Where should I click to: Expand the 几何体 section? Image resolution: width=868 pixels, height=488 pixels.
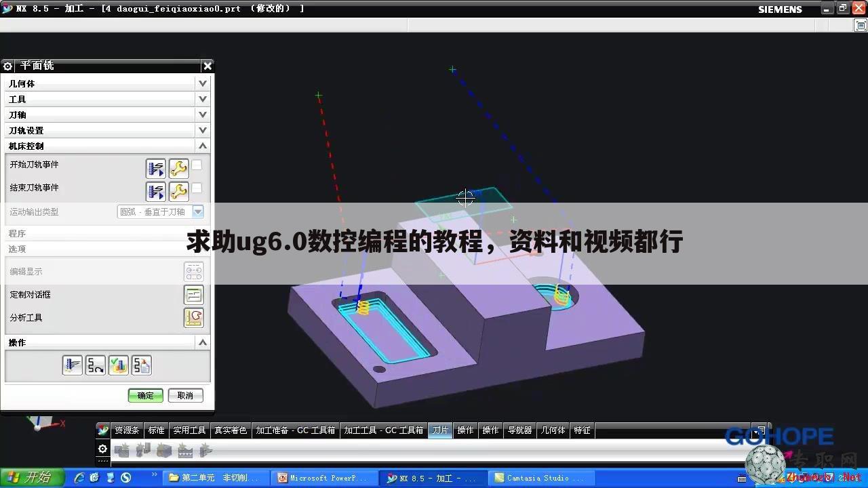tap(202, 83)
